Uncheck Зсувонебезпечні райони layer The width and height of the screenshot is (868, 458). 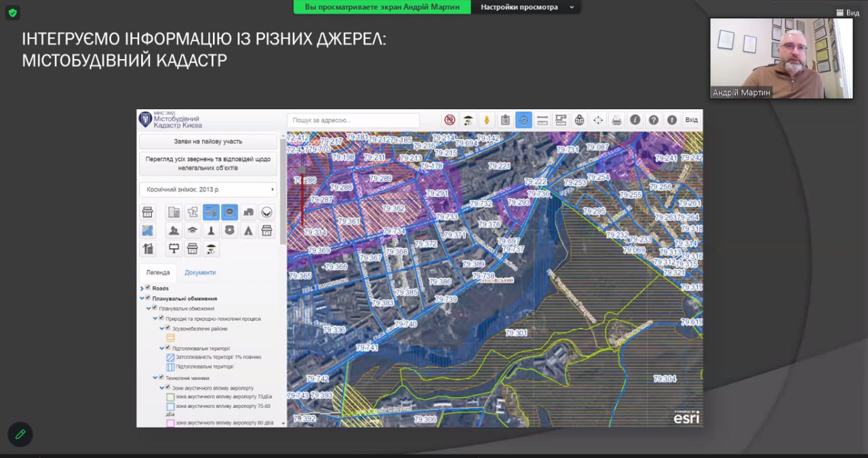(167, 327)
